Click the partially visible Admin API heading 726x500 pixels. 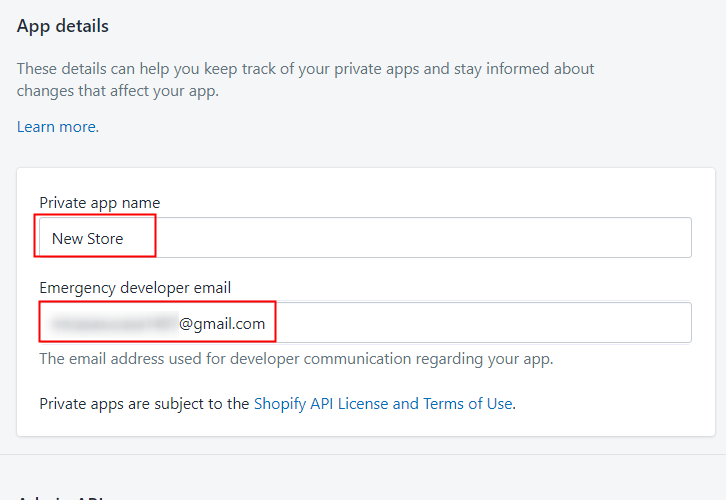click(x=60, y=497)
